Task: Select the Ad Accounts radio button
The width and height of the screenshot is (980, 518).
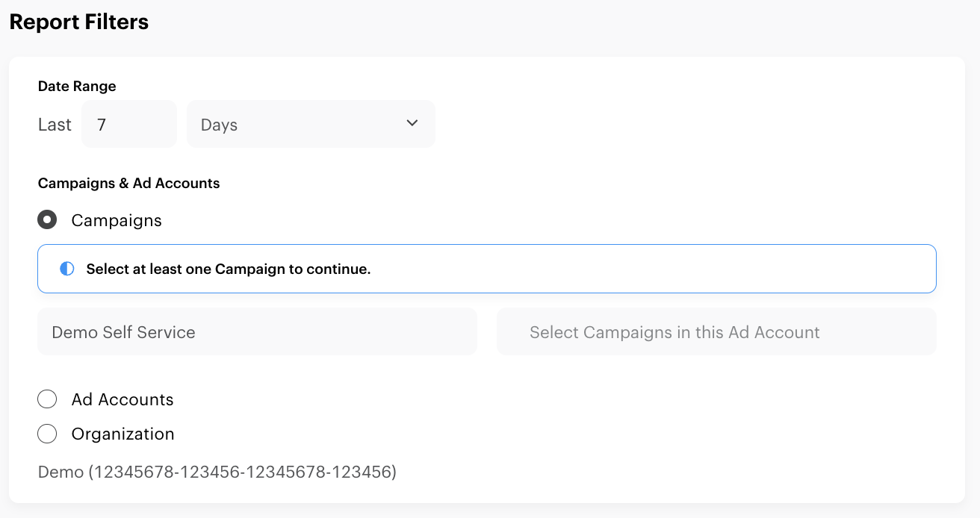Action: pos(47,399)
